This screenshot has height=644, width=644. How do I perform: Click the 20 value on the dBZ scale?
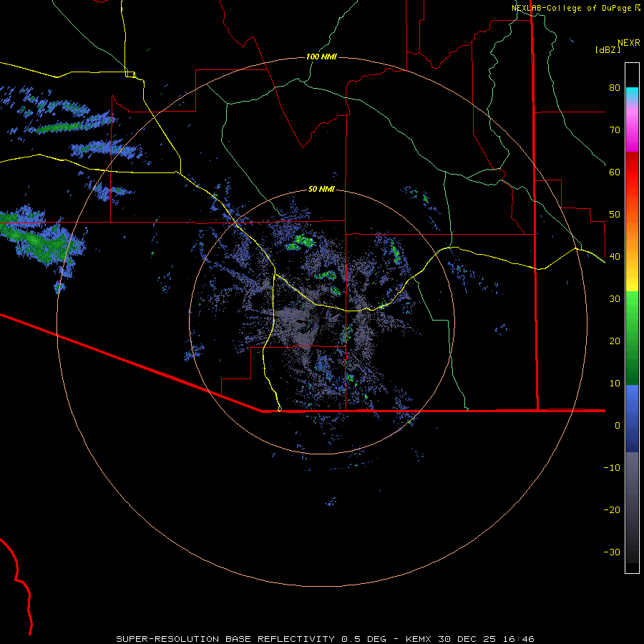click(615, 341)
